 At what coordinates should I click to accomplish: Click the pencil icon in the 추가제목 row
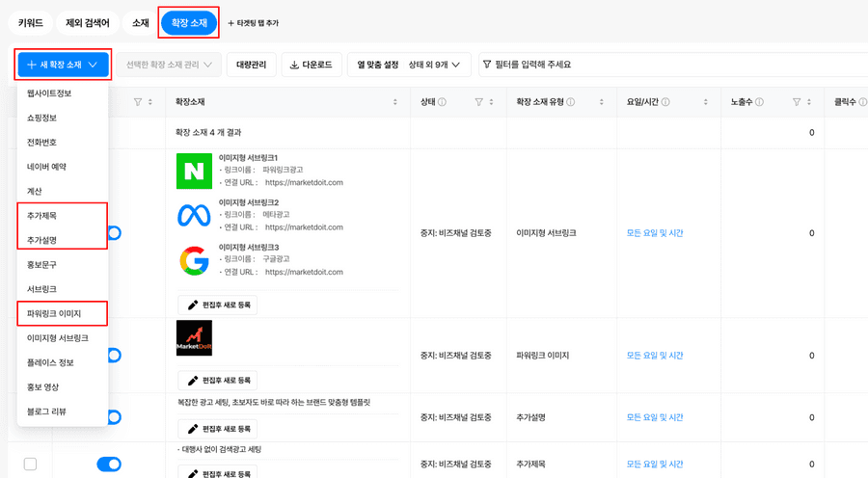[193, 473]
